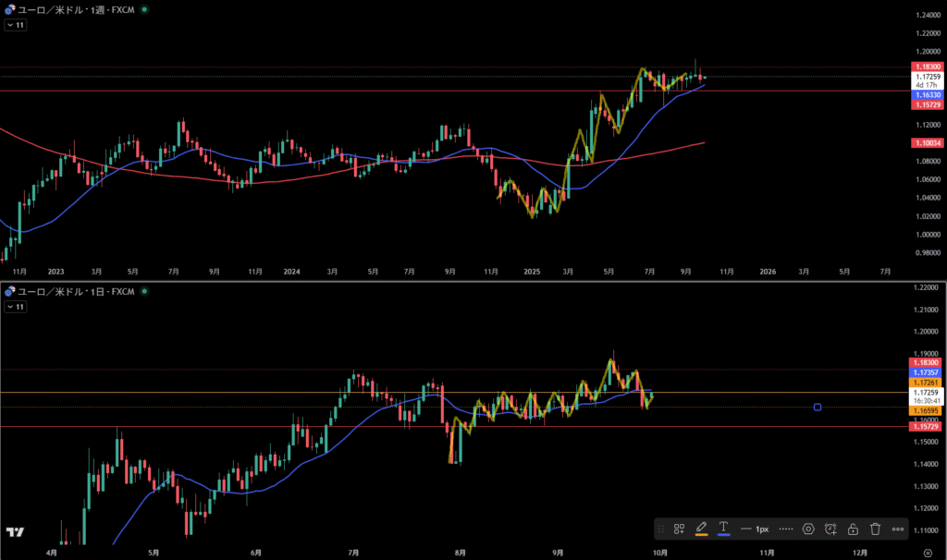The height and width of the screenshot is (560, 947).
Task: Open the text color tool
Action: coord(724,529)
